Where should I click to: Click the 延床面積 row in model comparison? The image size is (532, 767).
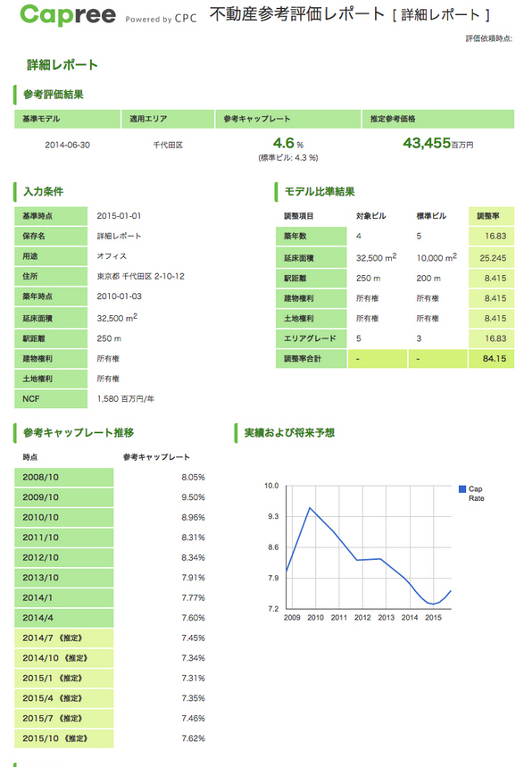point(395,258)
